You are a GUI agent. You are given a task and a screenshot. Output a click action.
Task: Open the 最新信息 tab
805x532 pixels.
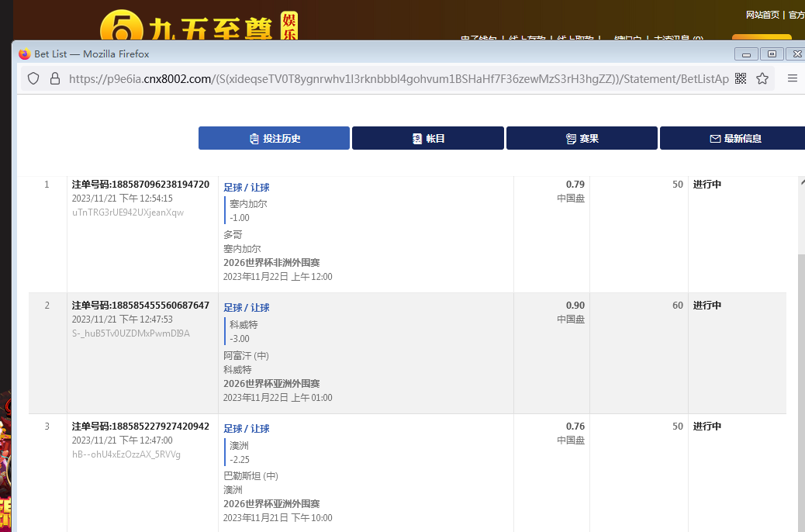click(734, 138)
